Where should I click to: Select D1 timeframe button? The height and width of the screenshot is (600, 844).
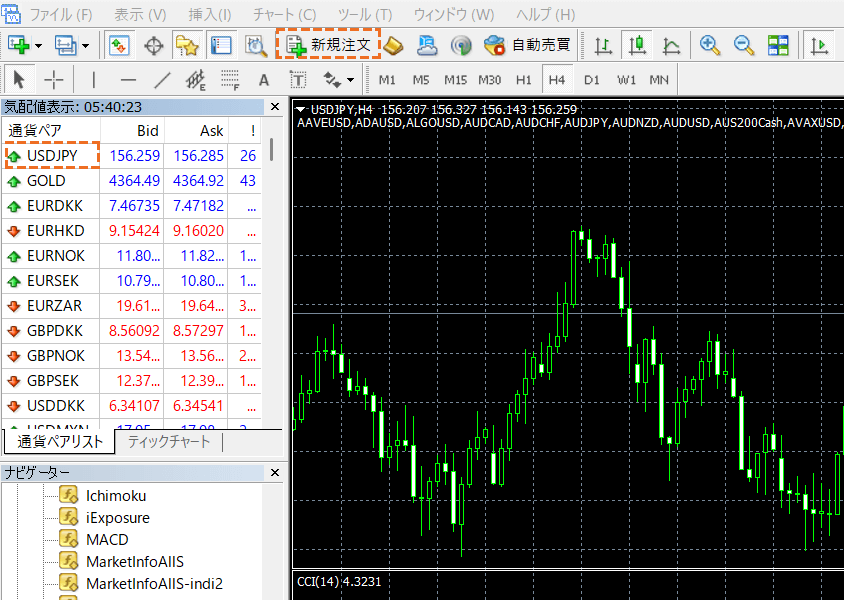tap(592, 80)
